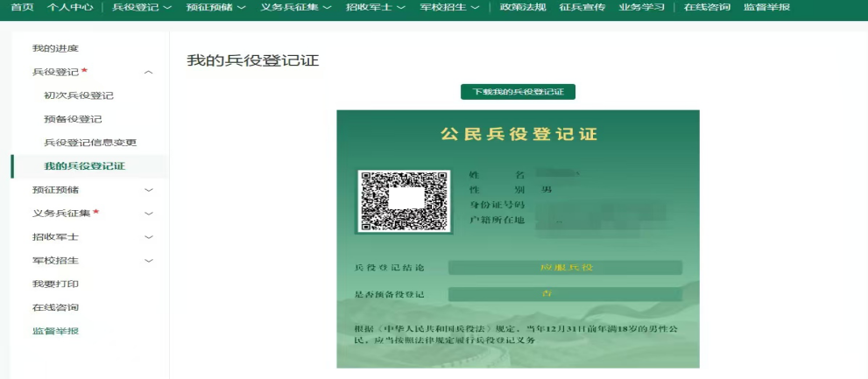This screenshot has width=868, height=379.
Task: Expand sidebar 义务兵征集 chevron
Action: pyautogui.click(x=149, y=214)
